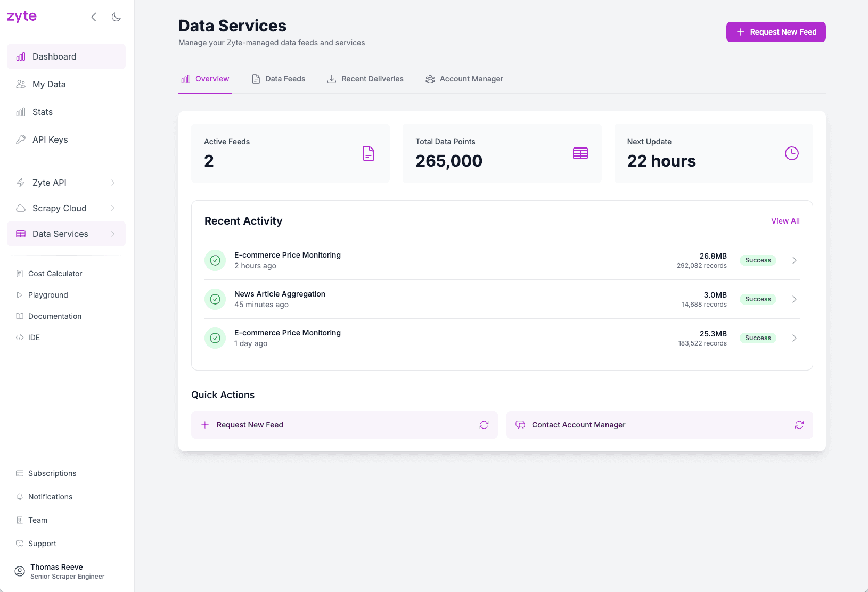Click the Stats bar chart icon
Screen dimensions: 868x592
coord(21,112)
